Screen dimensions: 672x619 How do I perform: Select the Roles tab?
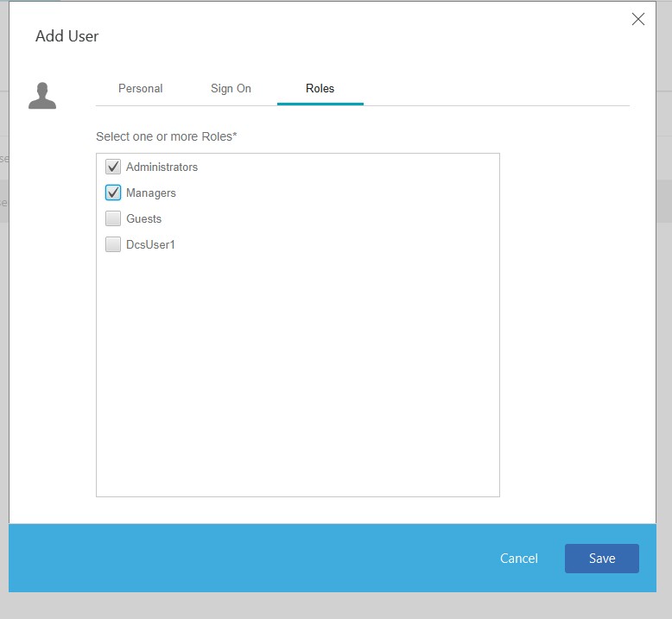pyautogui.click(x=320, y=88)
